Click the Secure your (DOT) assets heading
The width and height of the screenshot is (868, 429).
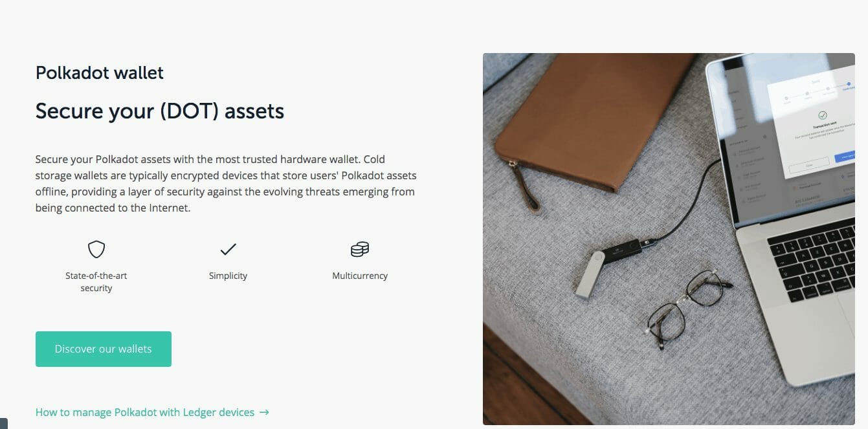point(160,111)
